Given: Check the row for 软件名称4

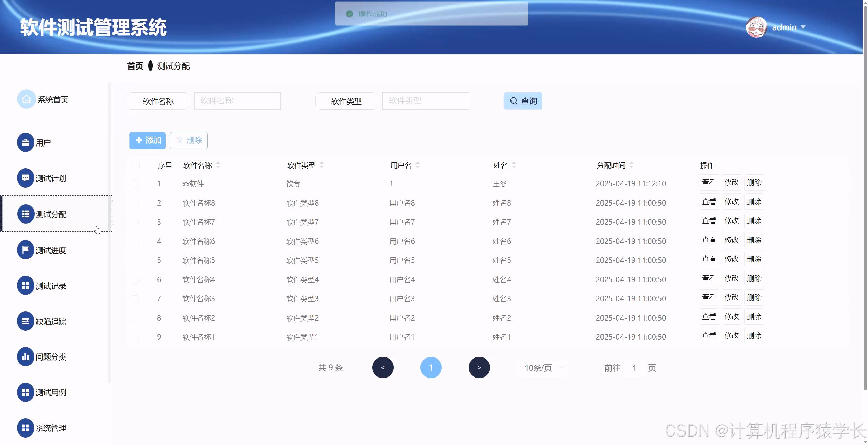Looking at the screenshot, I should [135, 280].
